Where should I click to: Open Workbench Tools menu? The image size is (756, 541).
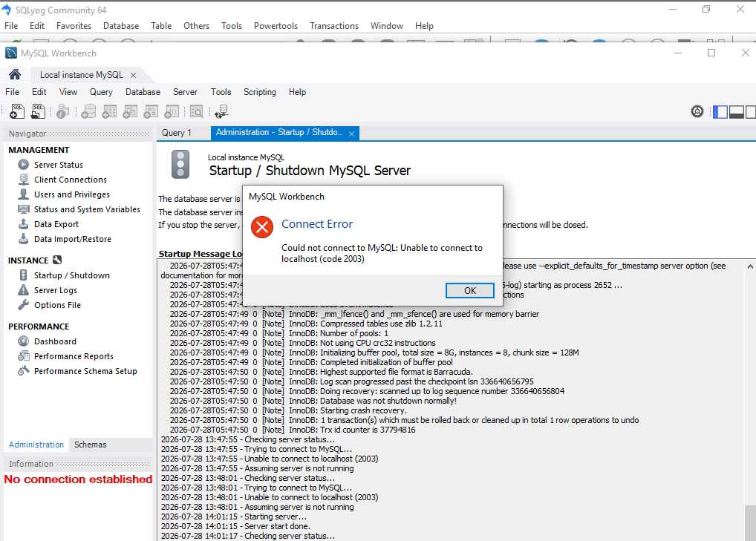tap(221, 92)
